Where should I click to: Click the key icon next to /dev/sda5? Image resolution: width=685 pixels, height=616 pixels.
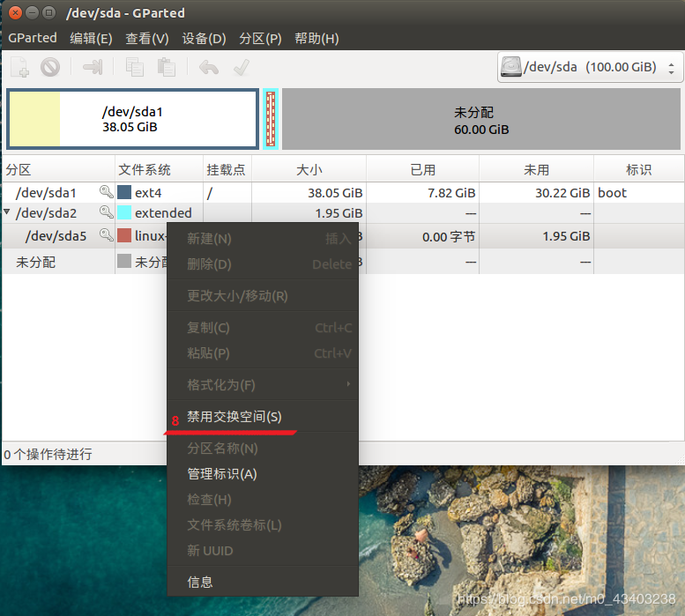(106, 235)
